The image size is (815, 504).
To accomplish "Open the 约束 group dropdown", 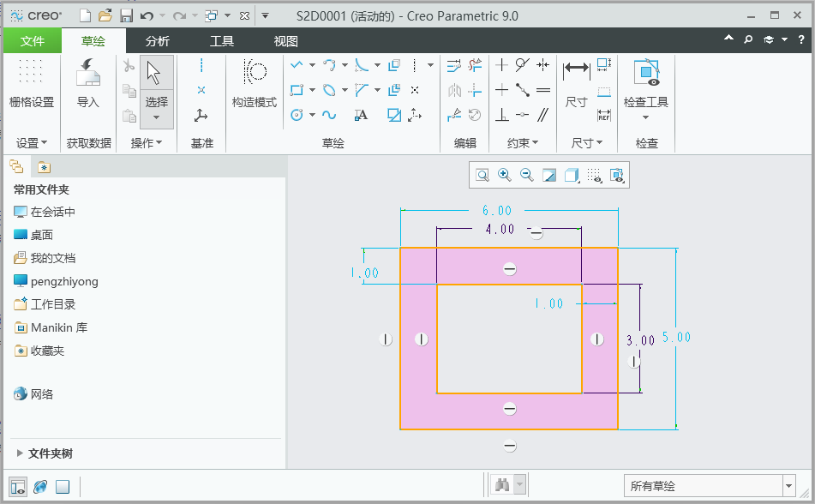I will click(523, 142).
